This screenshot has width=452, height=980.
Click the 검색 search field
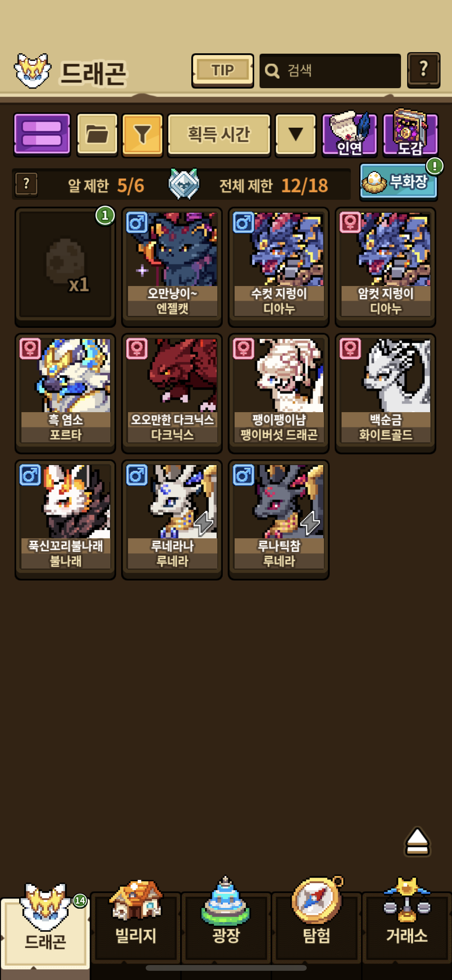coord(330,71)
